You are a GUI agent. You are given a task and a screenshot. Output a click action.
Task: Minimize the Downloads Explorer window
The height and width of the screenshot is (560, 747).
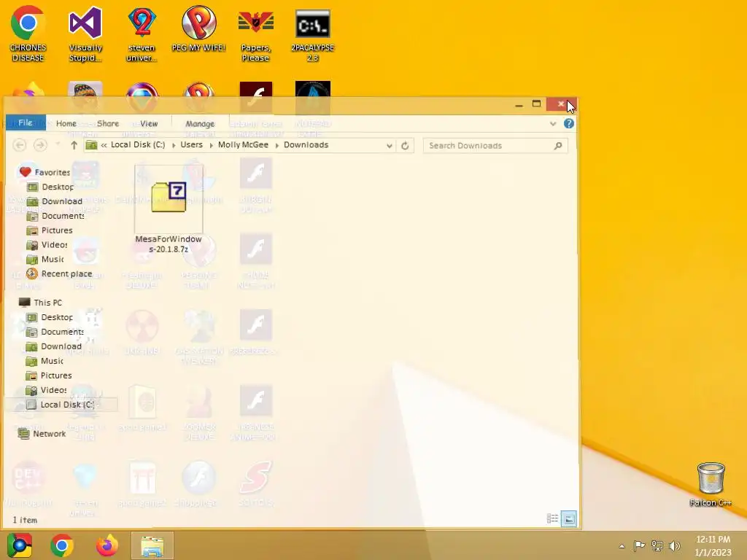coord(519,104)
